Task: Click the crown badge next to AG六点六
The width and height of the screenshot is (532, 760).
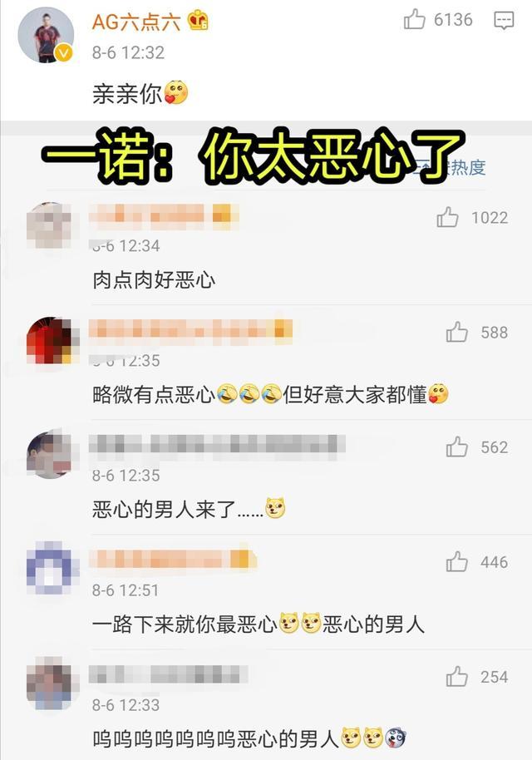Action: point(198,21)
